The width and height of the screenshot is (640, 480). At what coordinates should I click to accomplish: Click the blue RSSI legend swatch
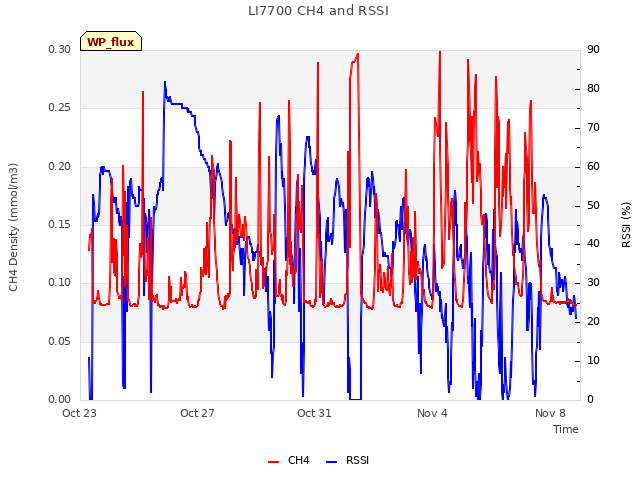(331, 461)
